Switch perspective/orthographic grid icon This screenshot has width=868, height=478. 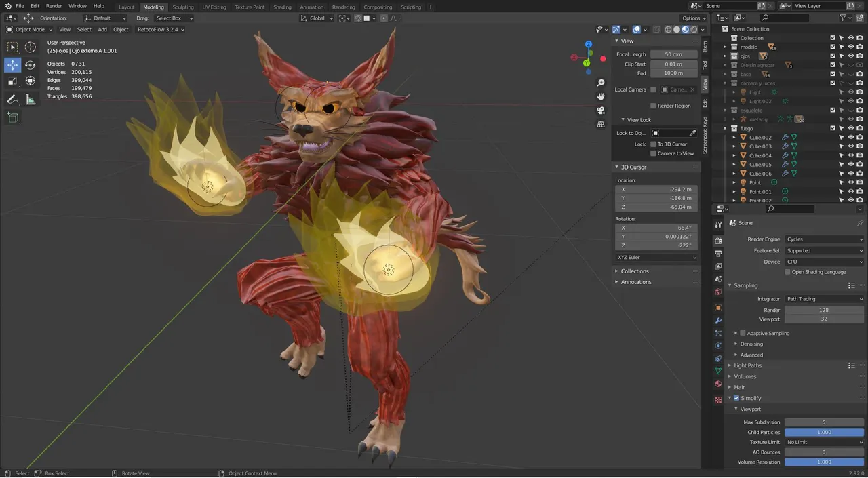click(x=601, y=124)
